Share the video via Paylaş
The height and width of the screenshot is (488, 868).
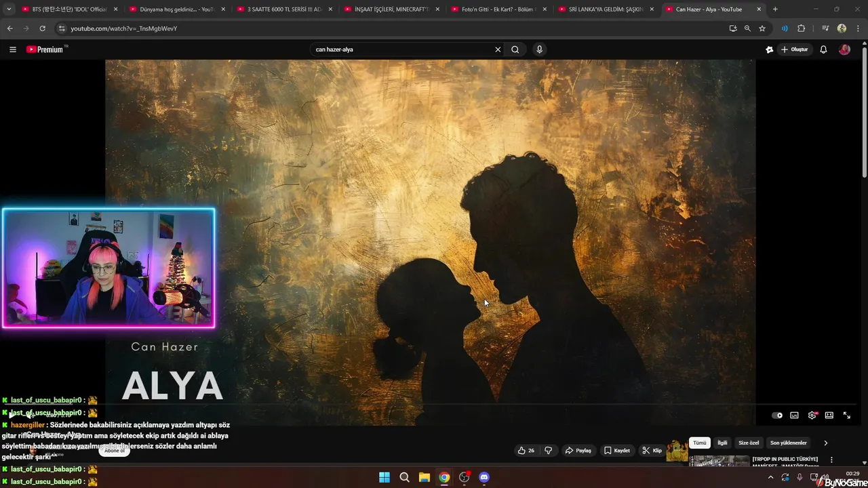(x=578, y=450)
